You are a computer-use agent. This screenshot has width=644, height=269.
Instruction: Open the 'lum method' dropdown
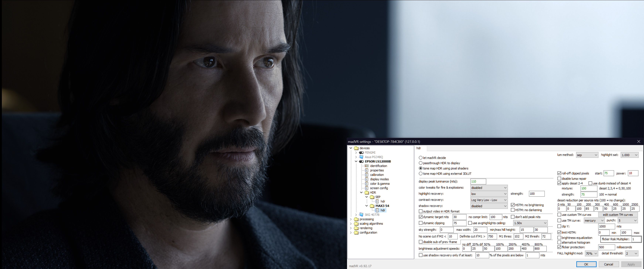[x=587, y=155]
